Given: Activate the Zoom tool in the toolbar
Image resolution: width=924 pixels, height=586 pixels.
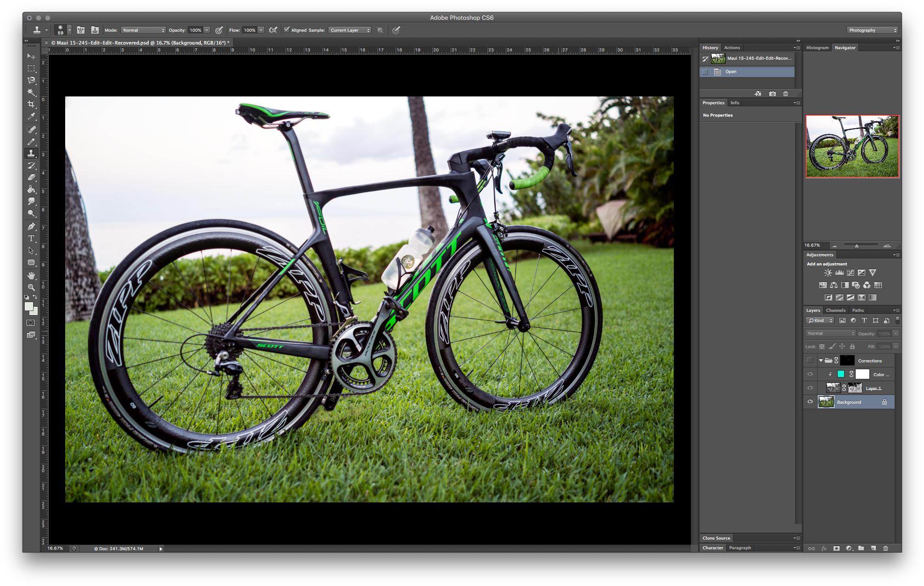Looking at the screenshot, I should (31, 287).
